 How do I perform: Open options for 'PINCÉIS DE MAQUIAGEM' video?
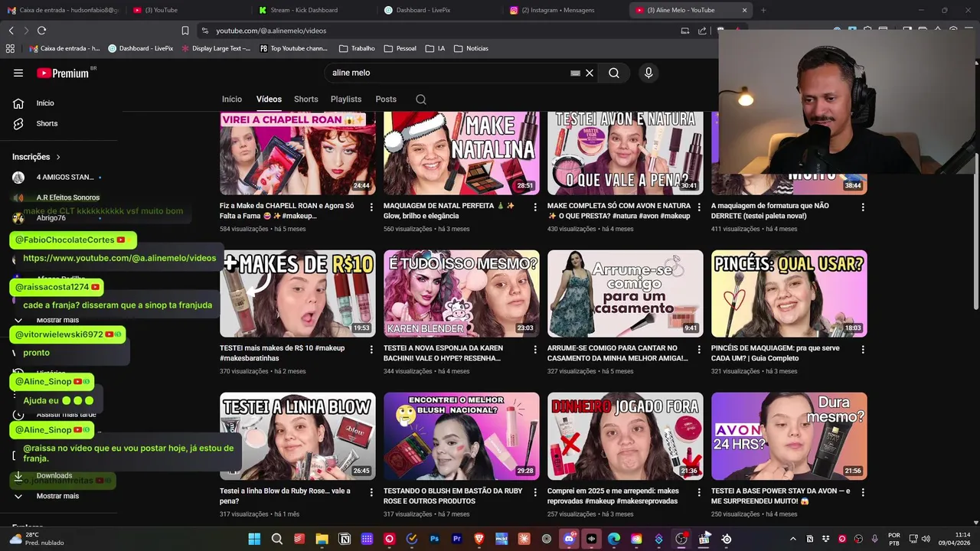(x=863, y=350)
